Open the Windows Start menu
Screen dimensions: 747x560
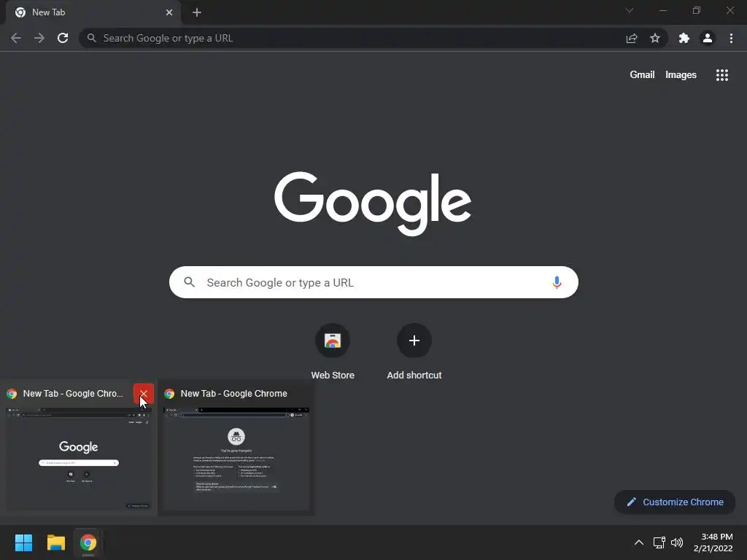tap(23, 542)
